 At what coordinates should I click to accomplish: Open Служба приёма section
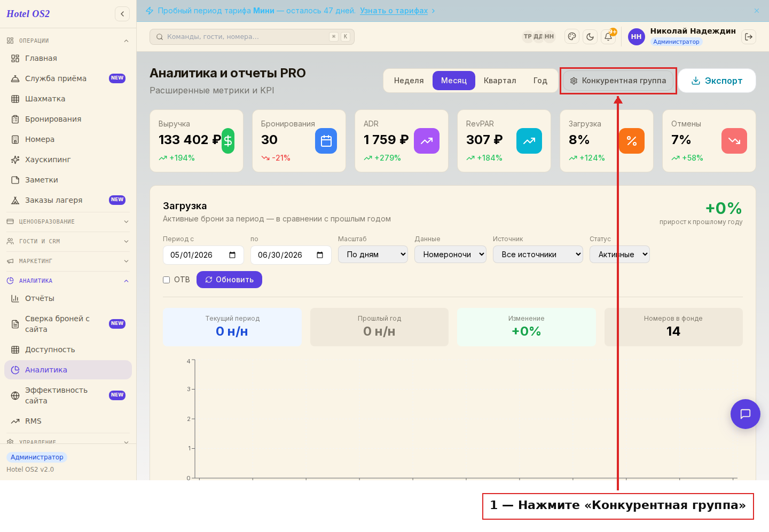tap(68, 78)
